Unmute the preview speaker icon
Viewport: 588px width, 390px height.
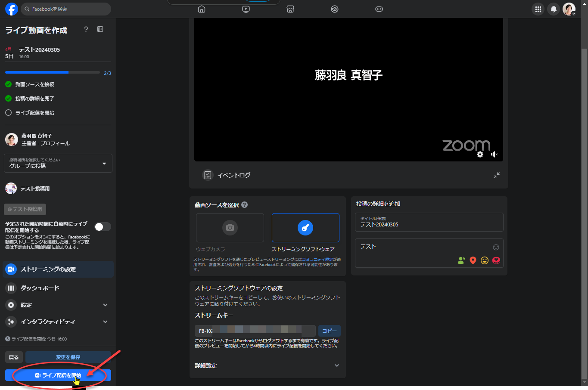[494, 154]
